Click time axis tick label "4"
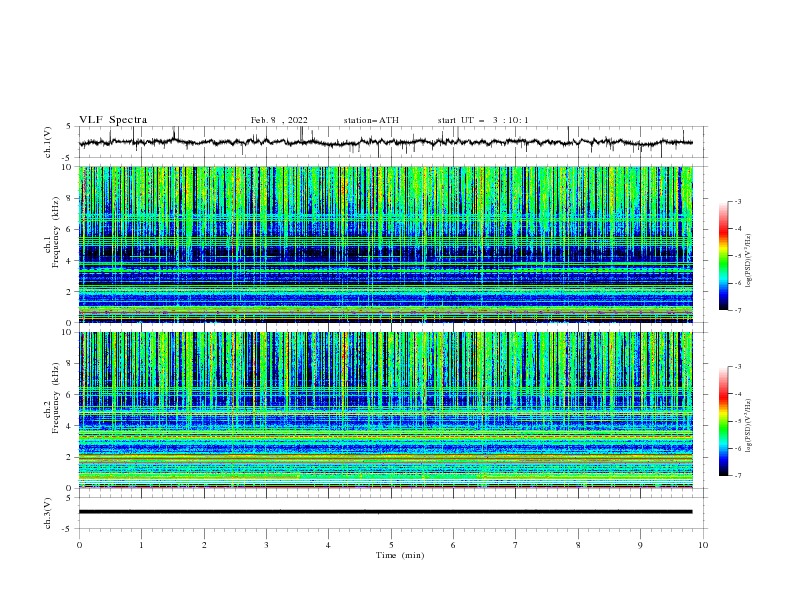This screenshot has height=612, width=792. click(x=328, y=545)
